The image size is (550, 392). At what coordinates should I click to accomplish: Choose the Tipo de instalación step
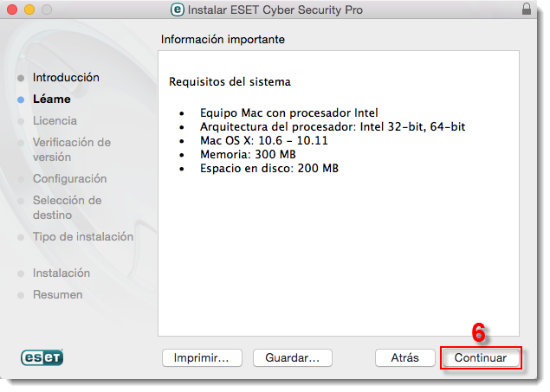tap(83, 236)
